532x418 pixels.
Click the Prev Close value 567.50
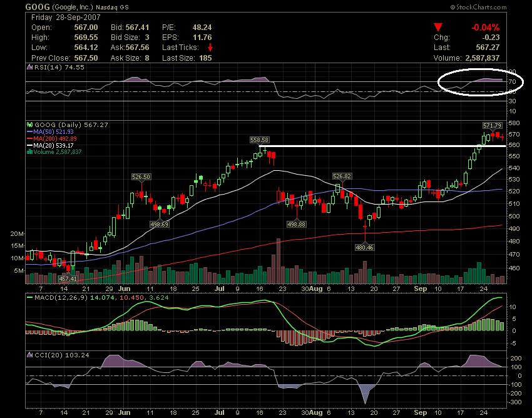coord(86,58)
